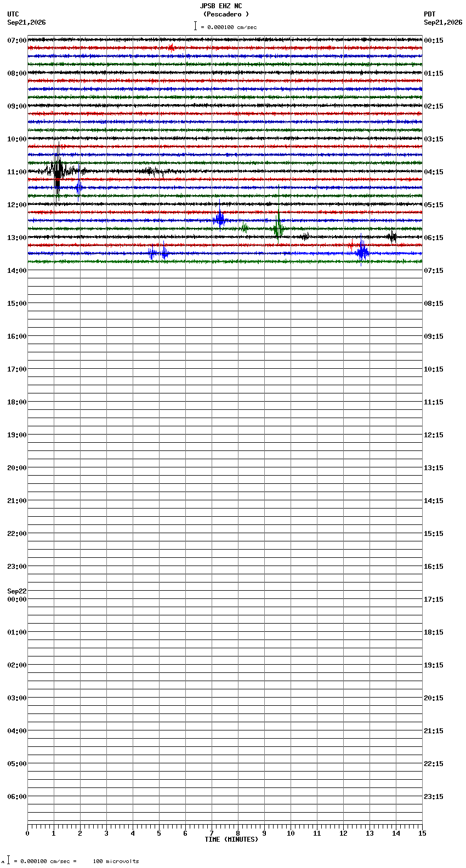Click the 00:15 PDT row label
The image size is (466, 868).
tap(434, 41)
